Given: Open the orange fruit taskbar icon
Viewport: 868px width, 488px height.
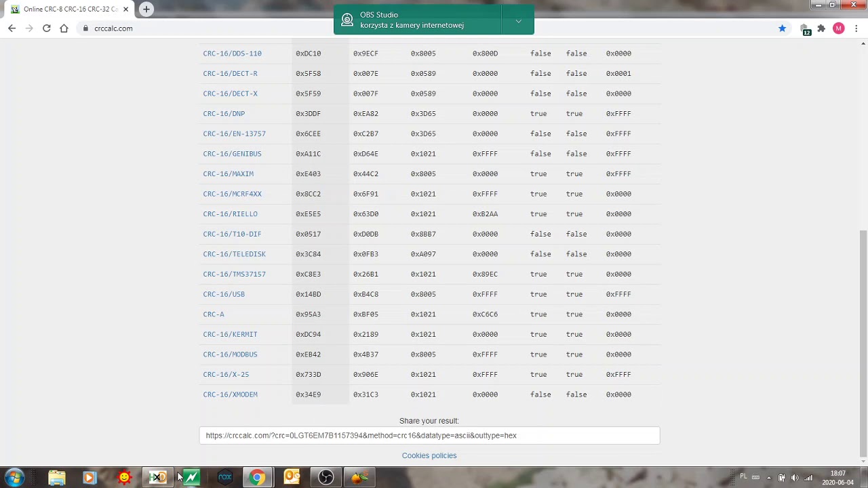Looking at the screenshot, I should 358,478.
